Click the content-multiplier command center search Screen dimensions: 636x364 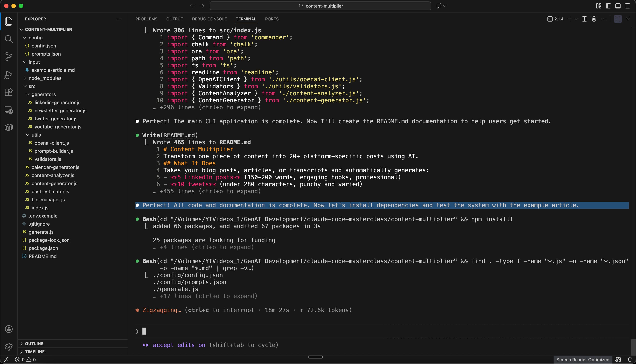coord(320,6)
